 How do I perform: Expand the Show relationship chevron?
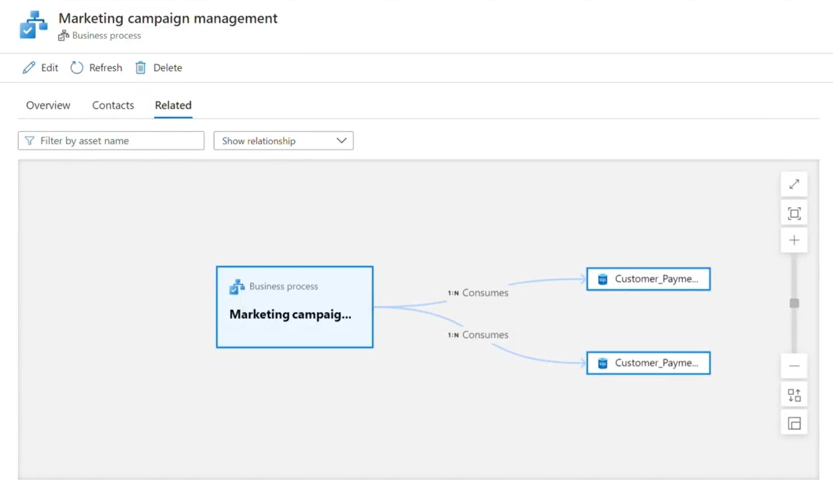point(341,140)
